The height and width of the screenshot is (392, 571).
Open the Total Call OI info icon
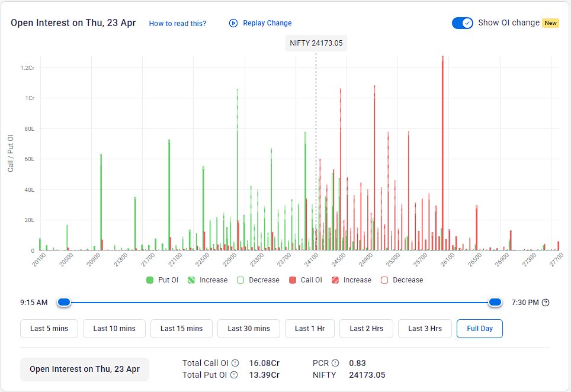(x=235, y=363)
